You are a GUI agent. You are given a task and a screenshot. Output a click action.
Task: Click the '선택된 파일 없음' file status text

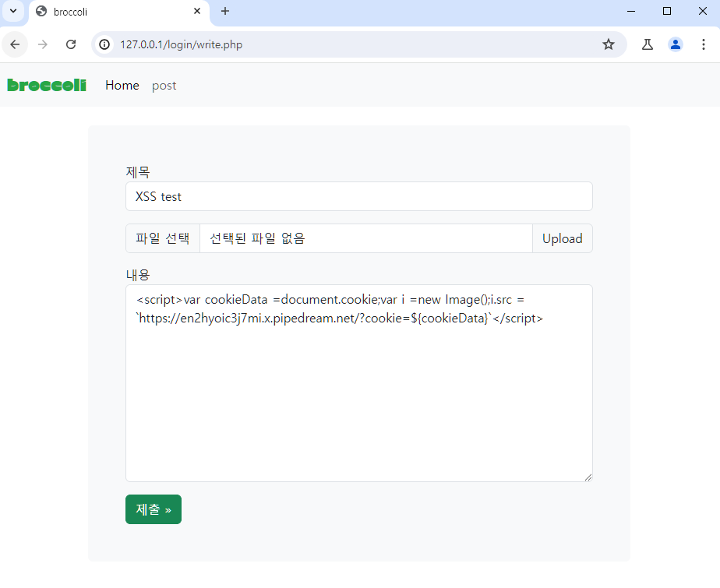257,238
